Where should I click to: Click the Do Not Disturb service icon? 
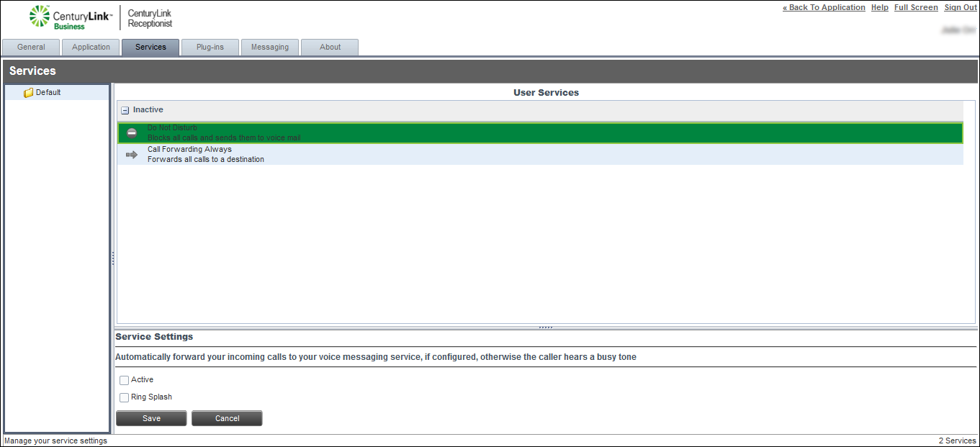(132, 133)
